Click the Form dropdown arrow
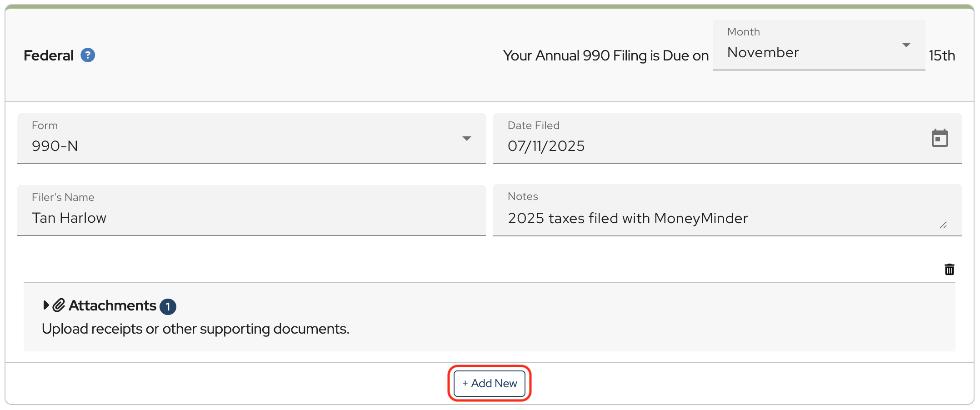Screen dimensions: 980x410 [x=466, y=139]
